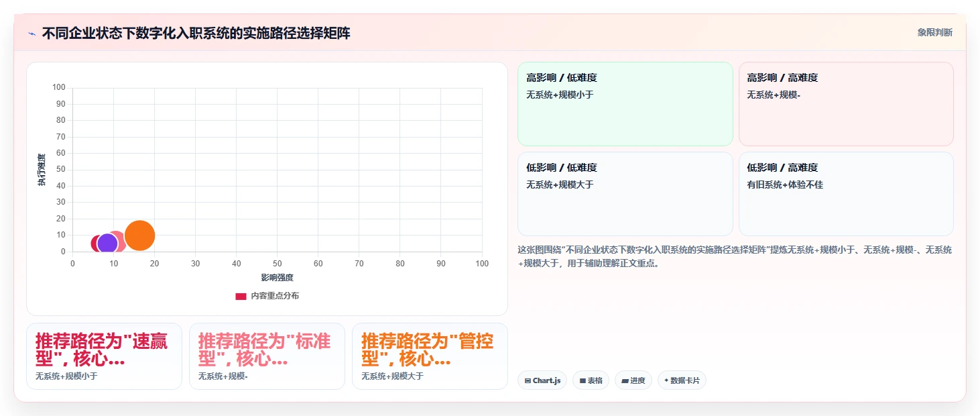
Task: Click 无系统+规模大于 text in 低影响 / 低难度 quadrant
Action: (x=560, y=185)
